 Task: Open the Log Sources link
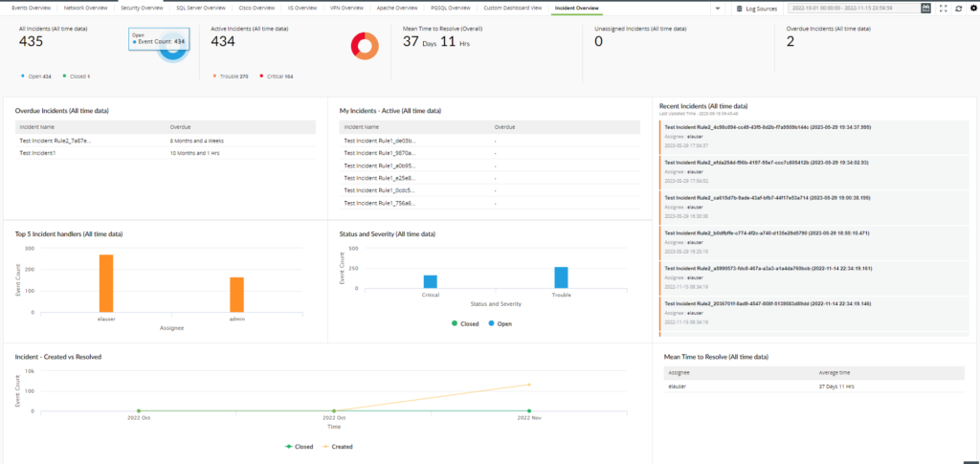(x=761, y=8)
